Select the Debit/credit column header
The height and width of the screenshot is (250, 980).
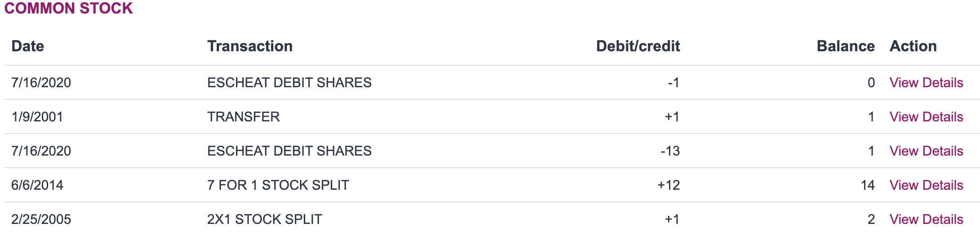pos(637,46)
